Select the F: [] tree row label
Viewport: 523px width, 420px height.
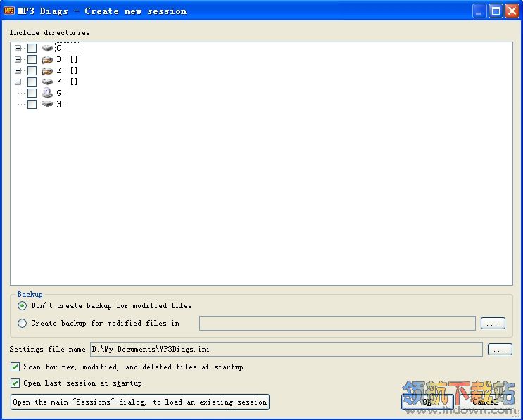pyautogui.click(x=67, y=82)
